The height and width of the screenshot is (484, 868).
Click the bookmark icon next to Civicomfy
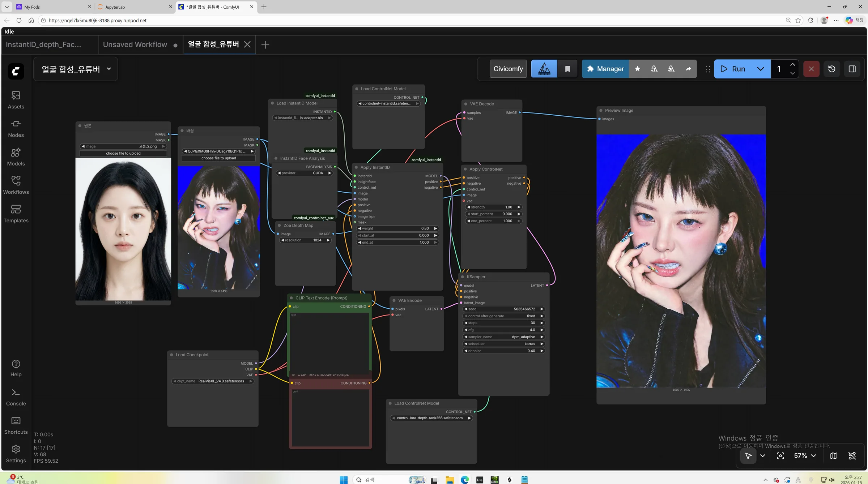(x=567, y=69)
